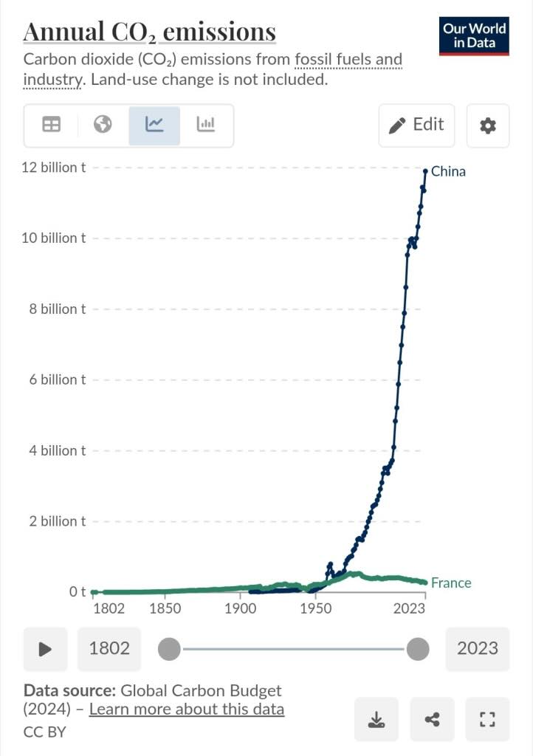Open the bar chart view
The height and width of the screenshot is (756, 533).
point(206,125)
